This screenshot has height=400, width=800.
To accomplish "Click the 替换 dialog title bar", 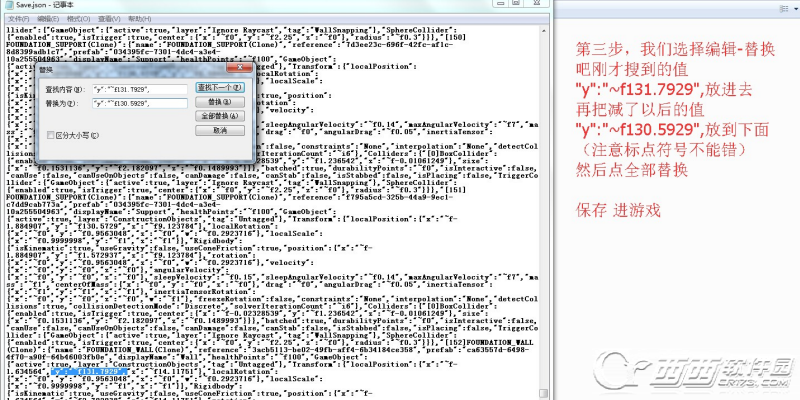I will pyautogui.click(x=133, y=69).
